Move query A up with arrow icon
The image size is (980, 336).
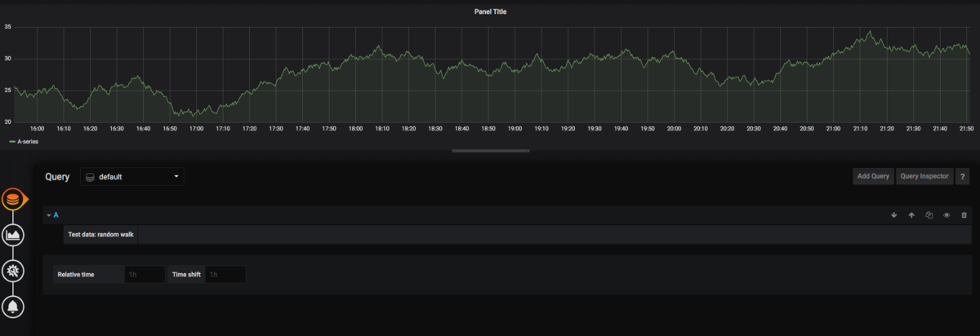[911, 215]
